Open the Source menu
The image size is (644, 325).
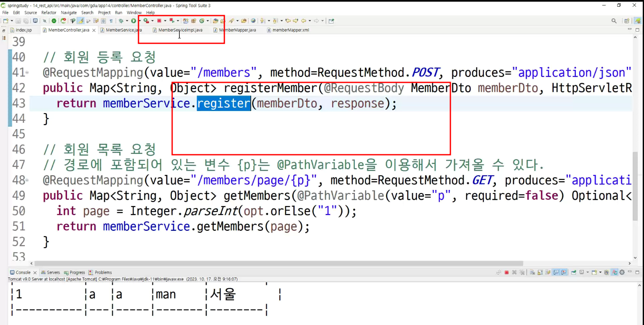(31, 13)
